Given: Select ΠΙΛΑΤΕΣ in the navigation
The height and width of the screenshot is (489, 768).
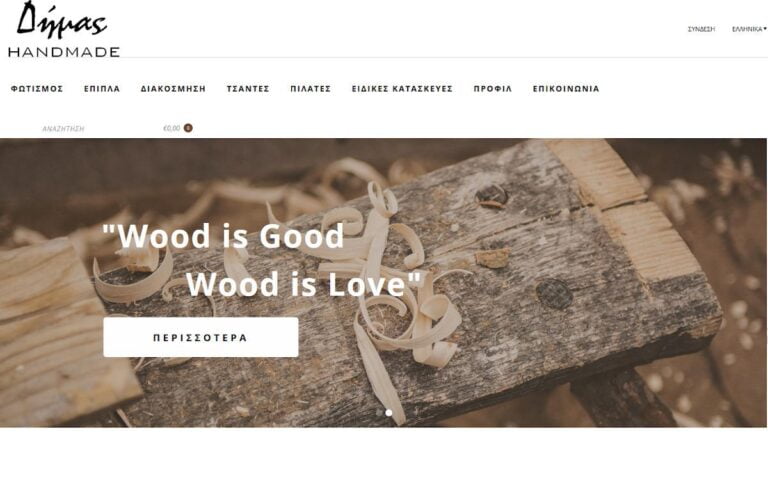Looking at the screenshot, I should (x=311, y=89).
